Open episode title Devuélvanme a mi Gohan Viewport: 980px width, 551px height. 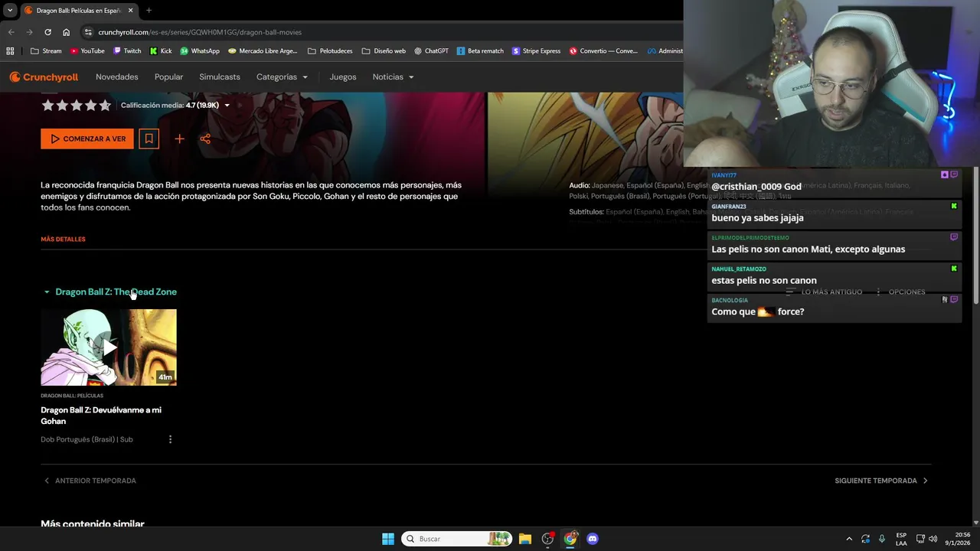click(x=101, y=416)
